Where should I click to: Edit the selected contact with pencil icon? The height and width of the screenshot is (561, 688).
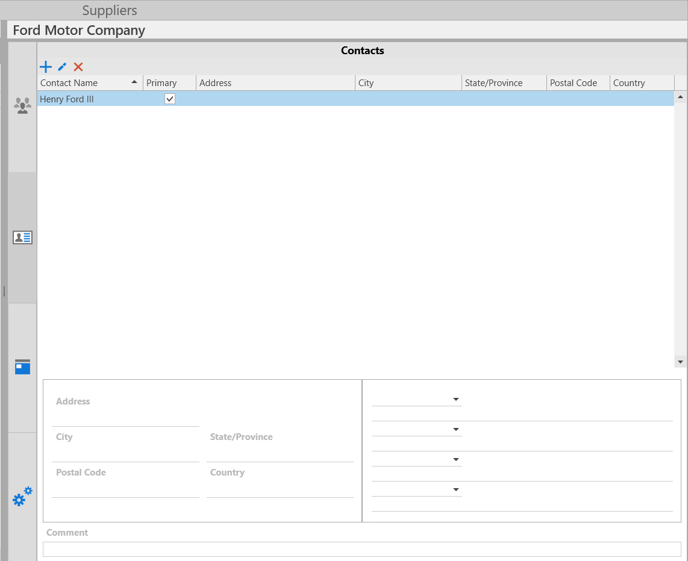(x=62, y=67)
